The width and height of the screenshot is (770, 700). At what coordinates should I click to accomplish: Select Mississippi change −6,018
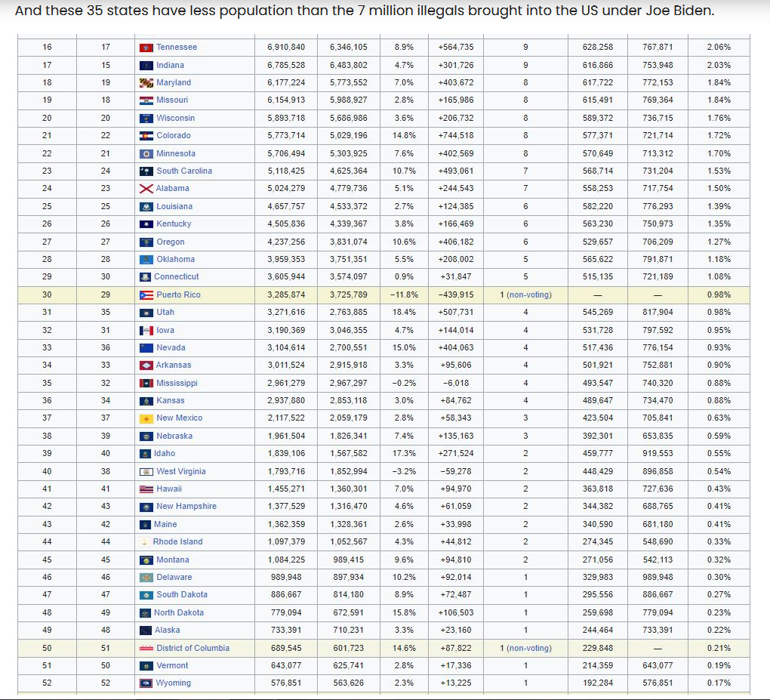click(456, 383)
